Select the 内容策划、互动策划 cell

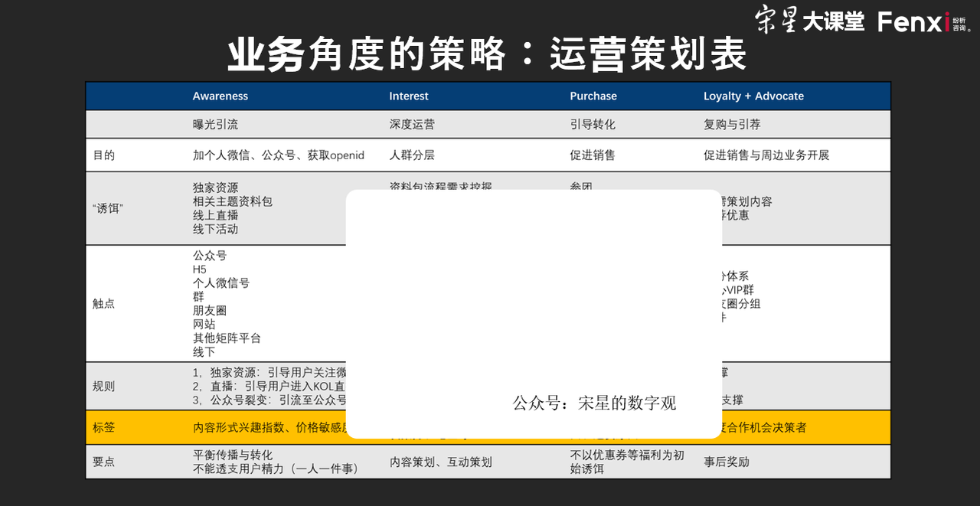pyautogui.click(x=440, y=462)
